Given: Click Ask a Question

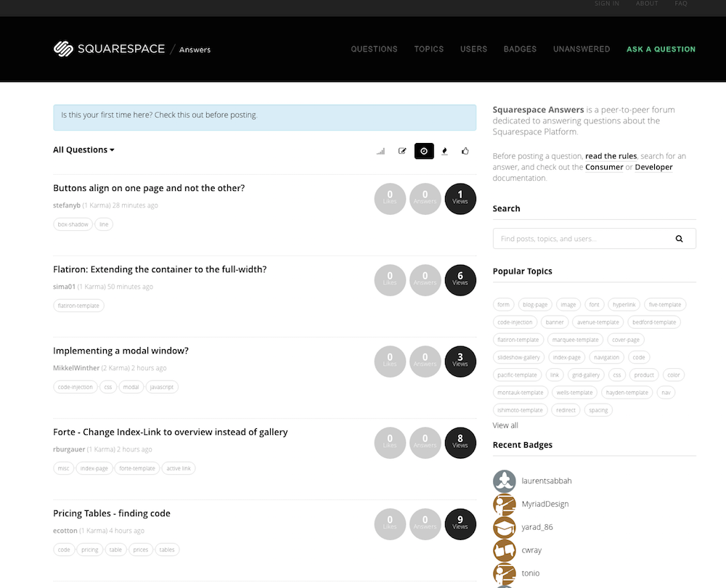Looking at the screenshot, I should click(x=661, y=49).
